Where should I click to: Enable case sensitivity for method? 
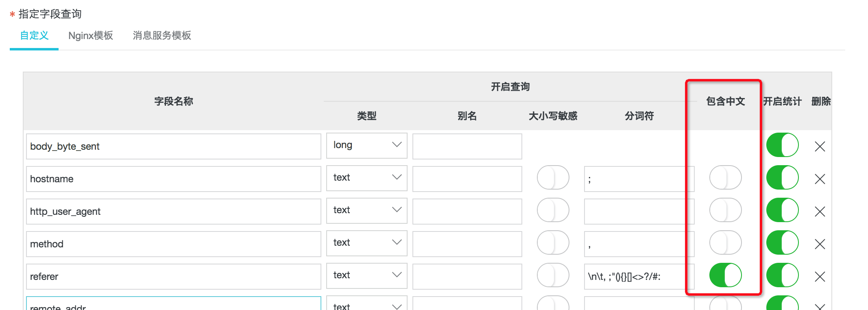click(553, 242)
